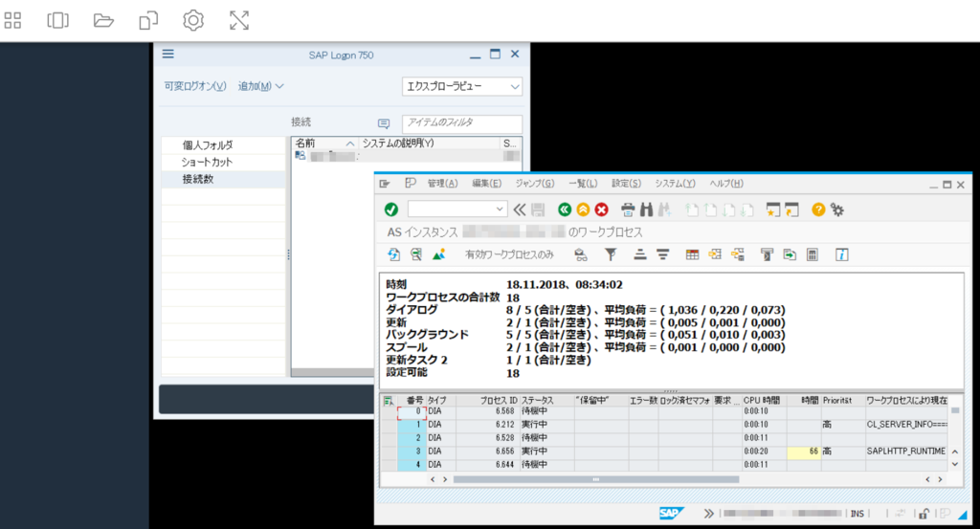Image resolution: width=980 pixels, height=529 pixels.
Task: Click the blue triangle at status bar corner
Action: tap(963, 514)
